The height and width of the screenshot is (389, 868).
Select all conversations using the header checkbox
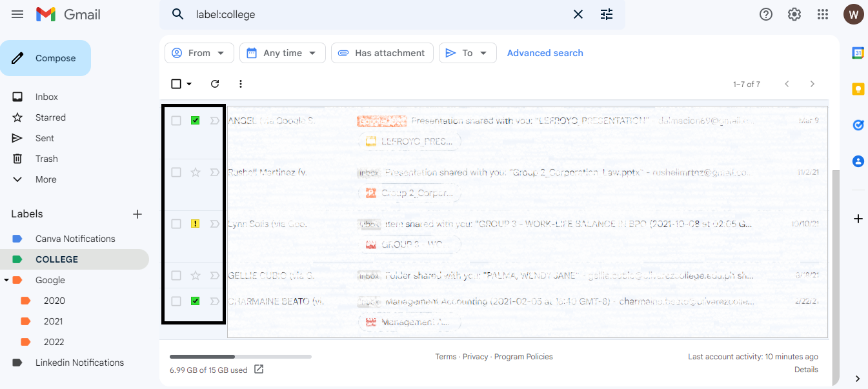coord(176,83)
